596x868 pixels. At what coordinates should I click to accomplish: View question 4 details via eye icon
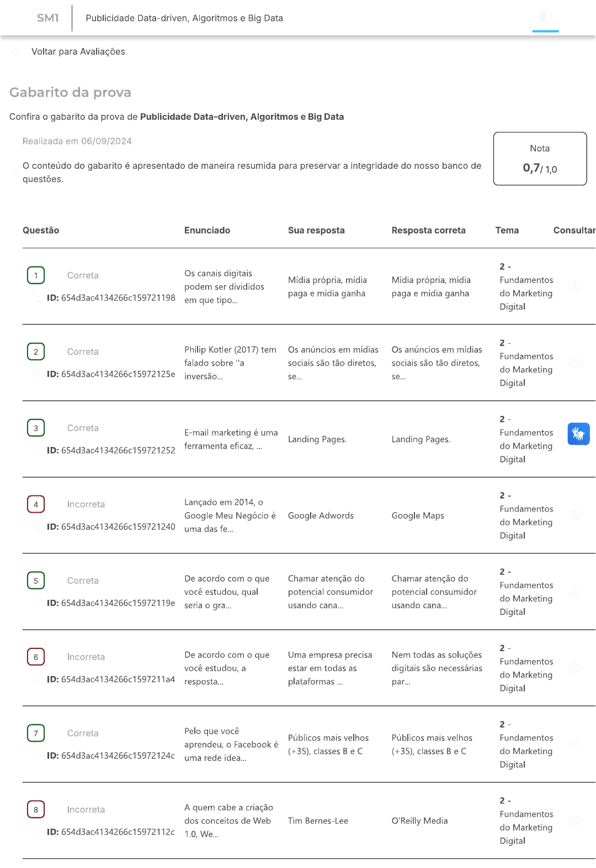coord(574,515)
